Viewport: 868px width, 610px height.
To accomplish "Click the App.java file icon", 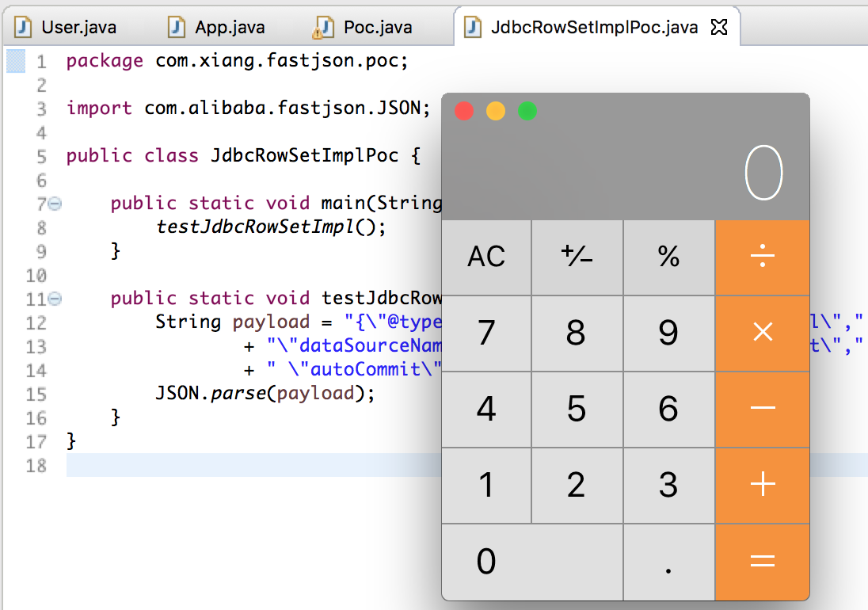I will pos(177,27).
